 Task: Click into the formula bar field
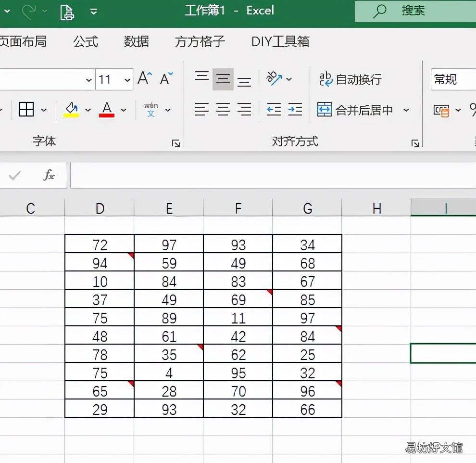coord(273,175)
